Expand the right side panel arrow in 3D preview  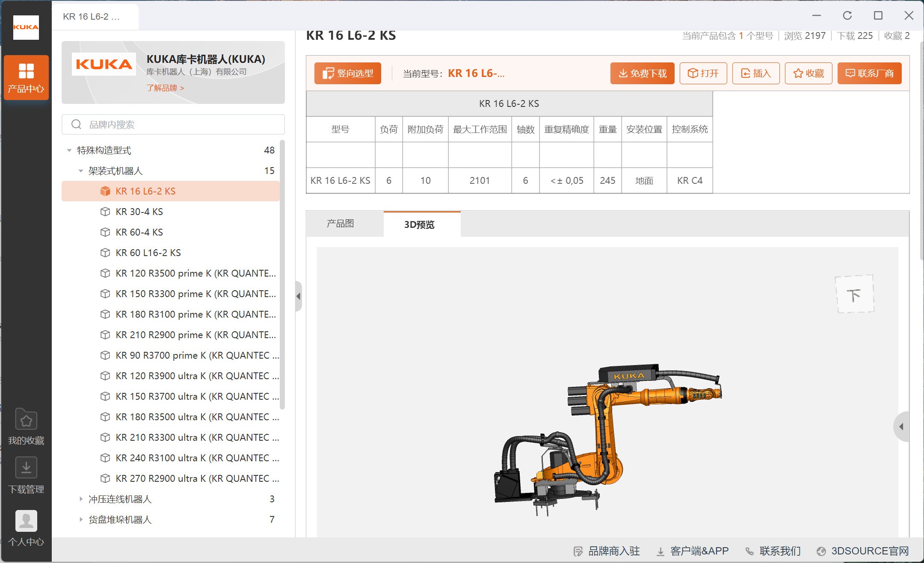pos(901,427)
